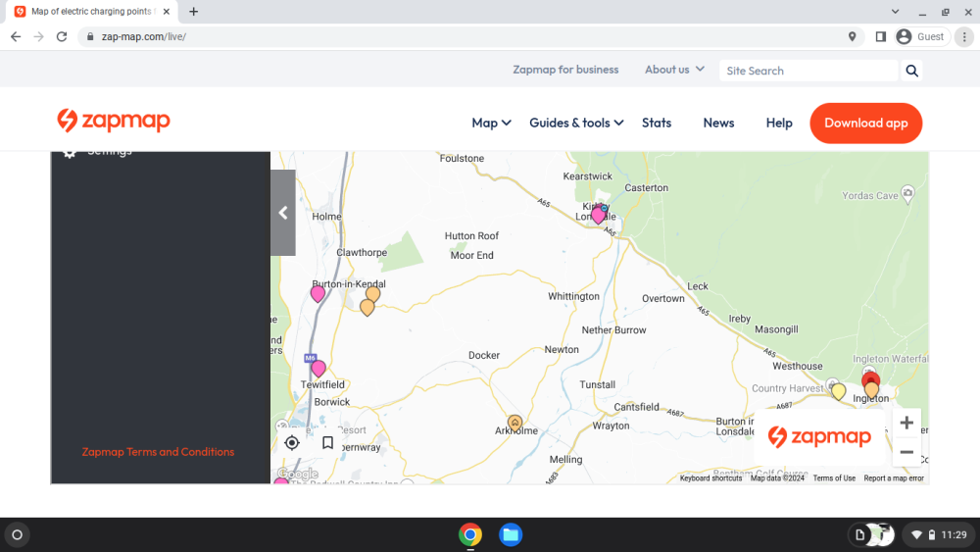This screenshot has height=552, width=980.
Task: Select the orange pin at Ingleton
Action: [x=871, y=390]
